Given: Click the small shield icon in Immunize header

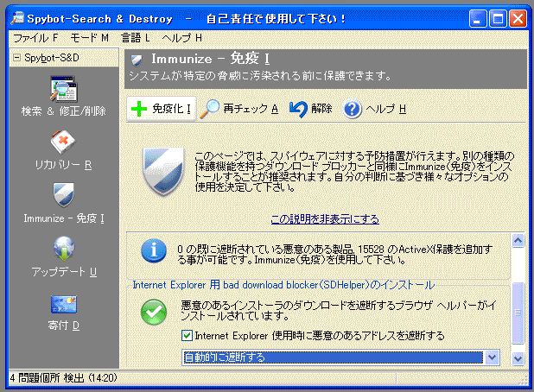Looking at the screenshot, I should pos(137,60).
